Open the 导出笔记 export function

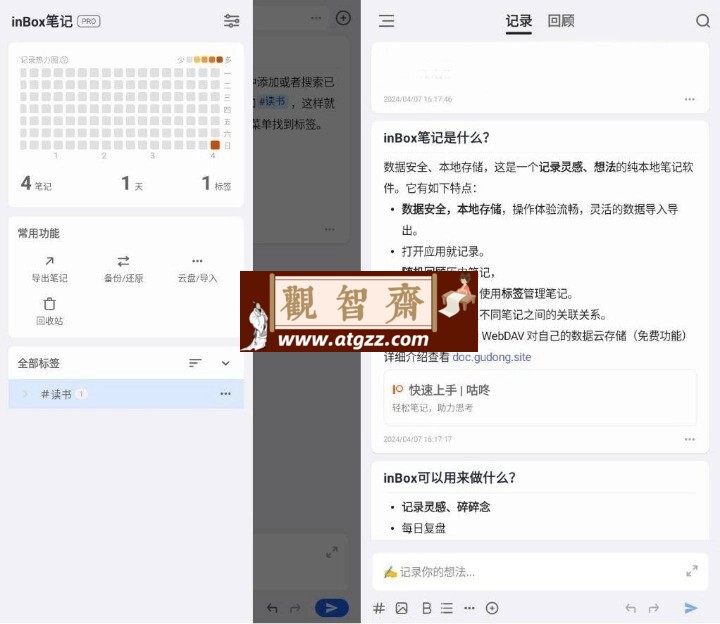coord(50,270)
